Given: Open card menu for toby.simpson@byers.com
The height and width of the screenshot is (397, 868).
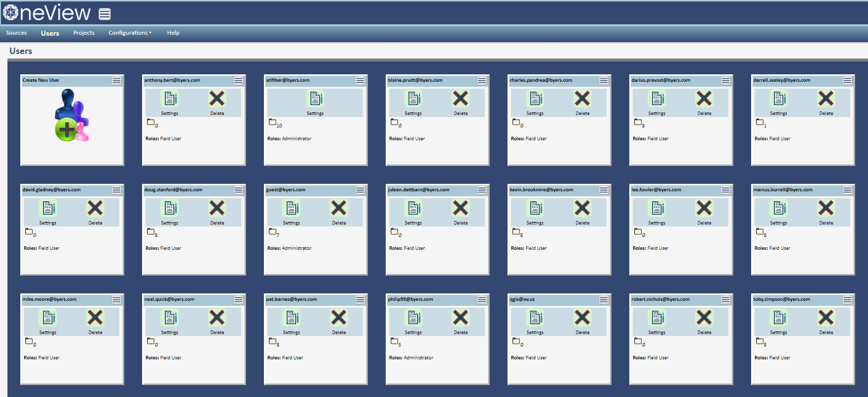Looking at the screenshot, I should (x=847, y=300).
